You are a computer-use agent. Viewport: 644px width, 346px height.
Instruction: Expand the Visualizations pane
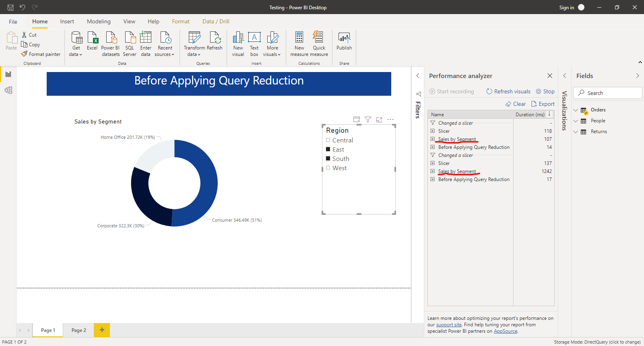564,76
